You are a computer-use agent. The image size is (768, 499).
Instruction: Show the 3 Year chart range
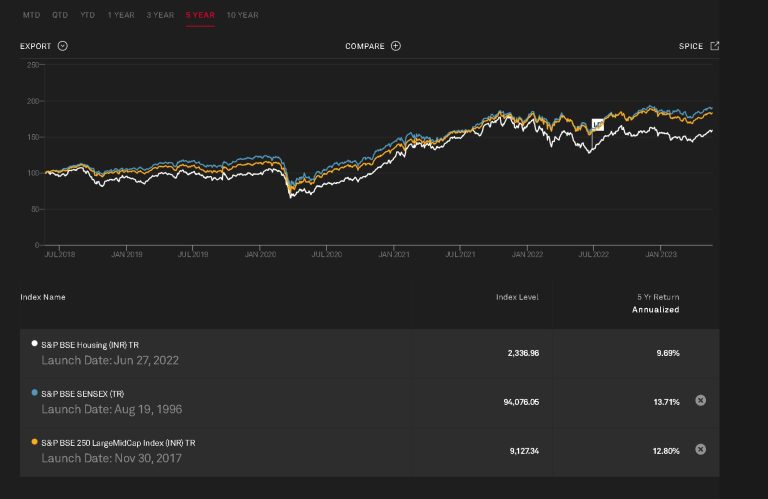160,15
